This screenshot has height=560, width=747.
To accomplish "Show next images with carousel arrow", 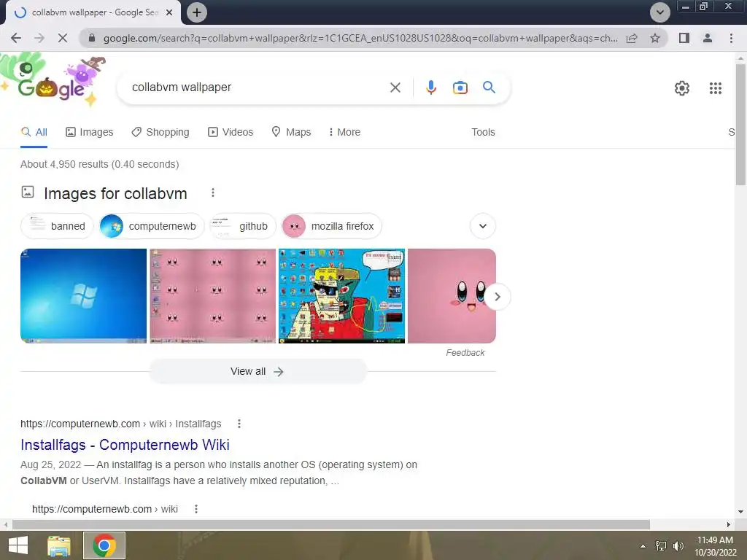I will click(498, 297).
